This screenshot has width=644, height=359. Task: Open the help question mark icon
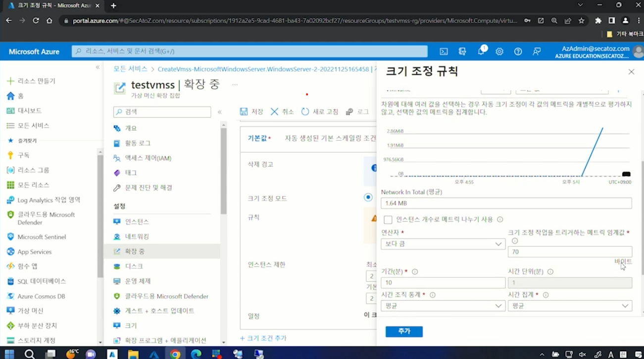pyautogui.click(x=518, y=51)
